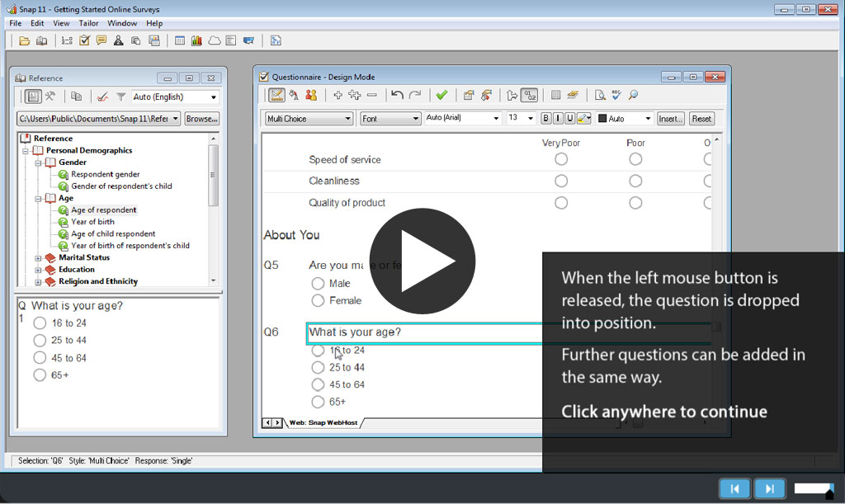Select 45 to 64 in questionnaire Q6
Image resolution: width=845 pixels, height=504 pixels.
click(x=318, y=385)
